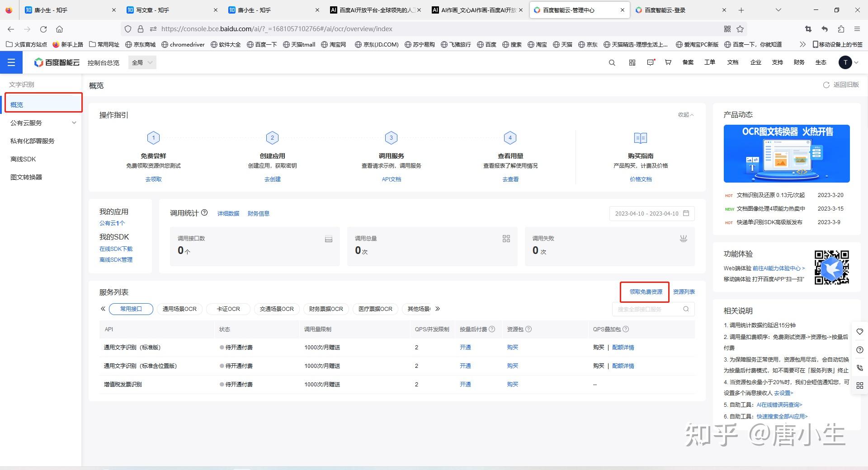The image size is (868, 470).
Task: Focus the service interface search field
Action: 653,309
